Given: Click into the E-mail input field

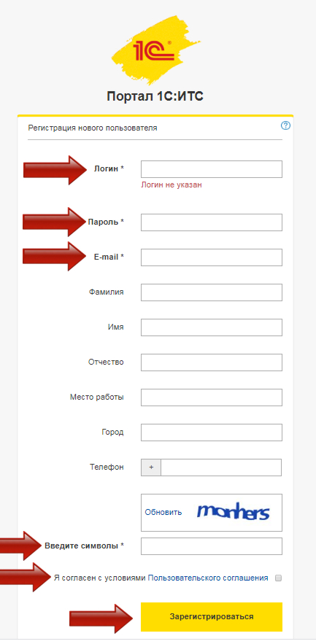Looking at the screenshot, I should (x=212, y=257).
